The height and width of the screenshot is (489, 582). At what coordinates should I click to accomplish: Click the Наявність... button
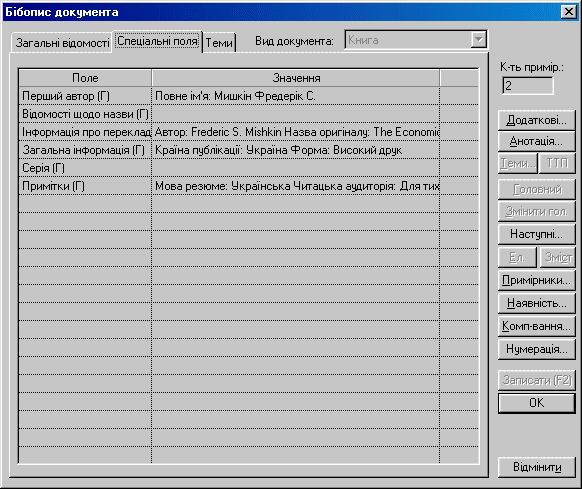tap(536, 303)
